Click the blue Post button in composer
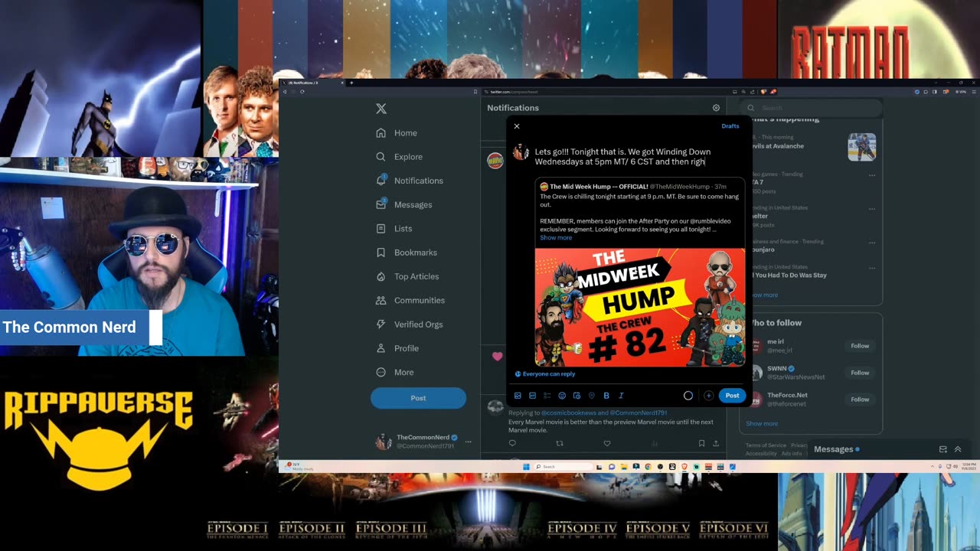The image size is (980, 551). pyautogui.click(x=732, y=396)
